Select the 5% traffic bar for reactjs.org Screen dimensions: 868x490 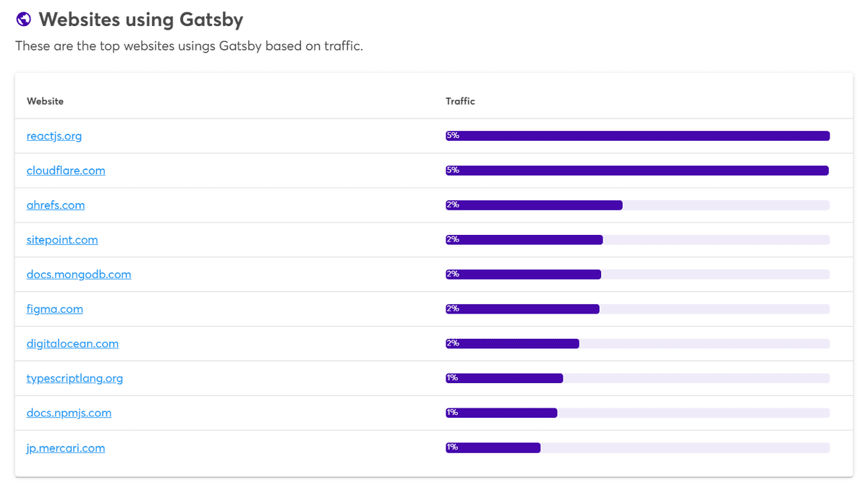(637, 135)
